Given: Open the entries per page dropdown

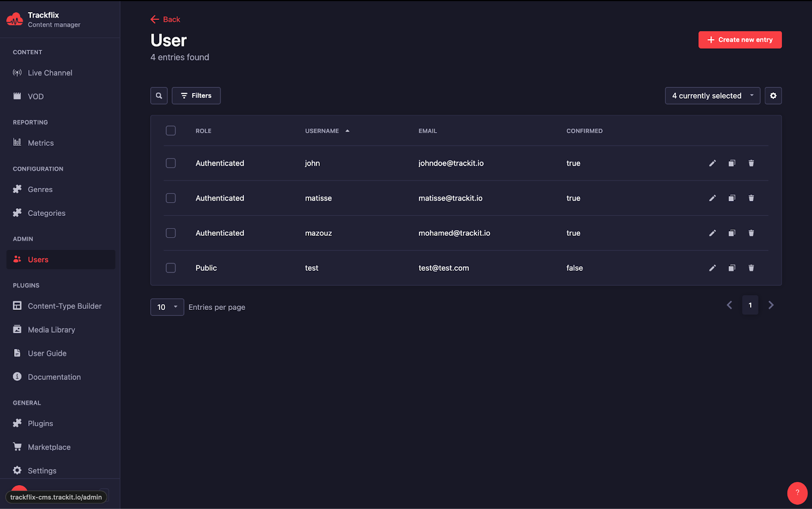Looking at the screenshot, I should (x=167, y=307).
